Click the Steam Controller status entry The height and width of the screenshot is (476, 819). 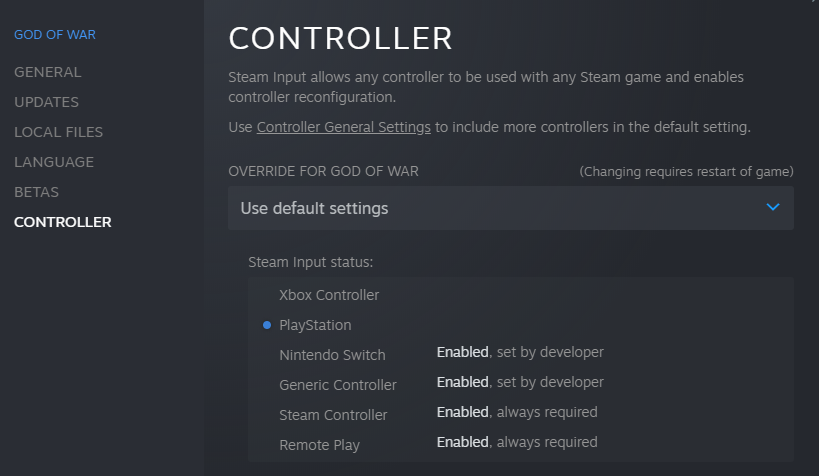tap(333, 414)
